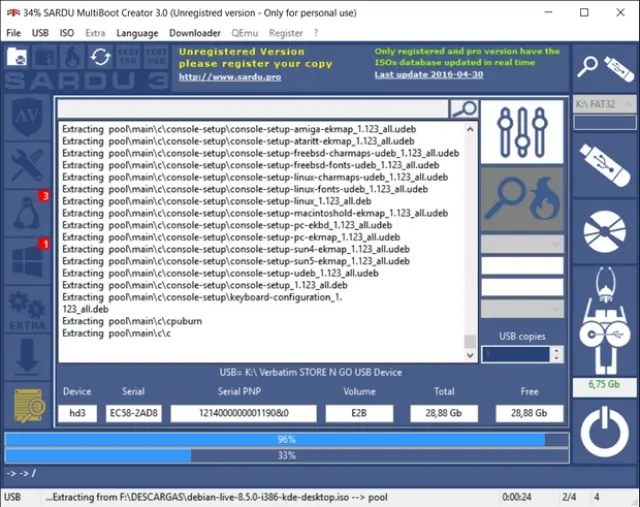Increase the USB copies spinner value
The width and height of the screenshot is (640, 507).
point(557,350)
